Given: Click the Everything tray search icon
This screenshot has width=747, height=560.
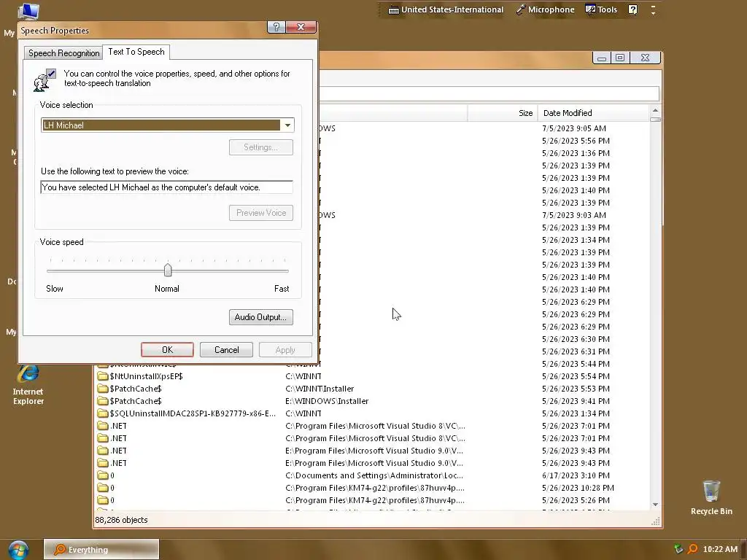Looking at the screenshot, I should click(693, 549).
